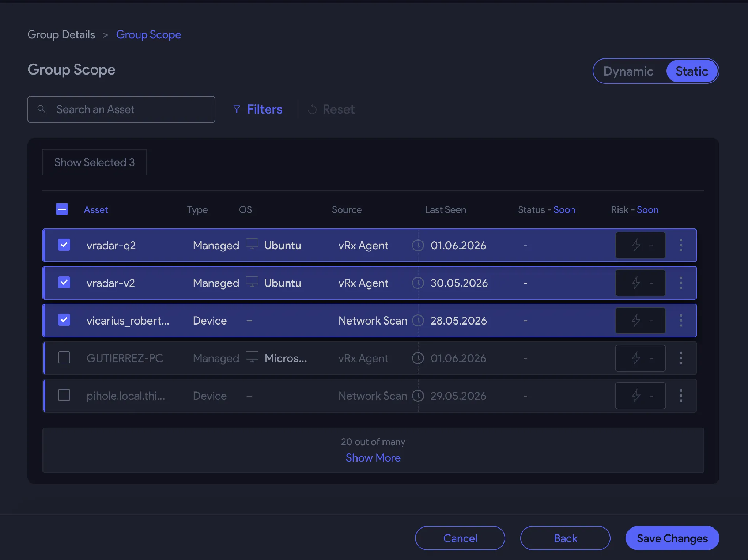Open kebab menu for vicarius_robert row
Image resolution: width=748 pixels, height=560 pixels.
(681, 321)
